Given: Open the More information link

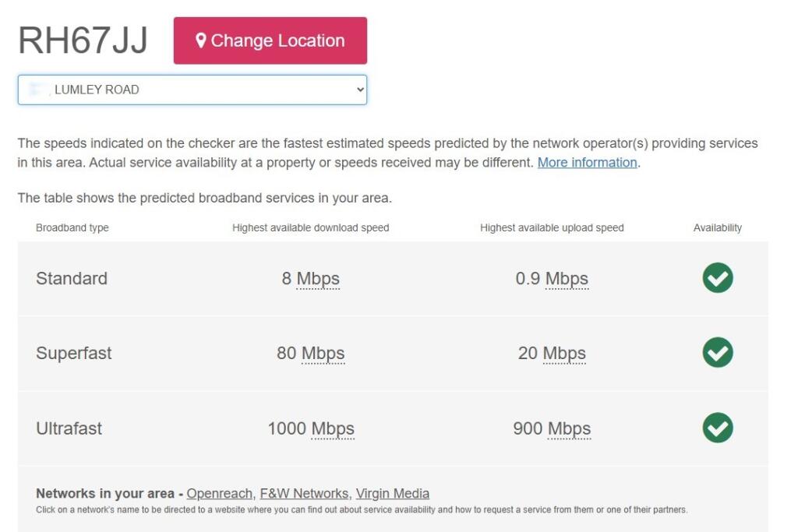Looking at the screenshot, I should click(587, 162).
